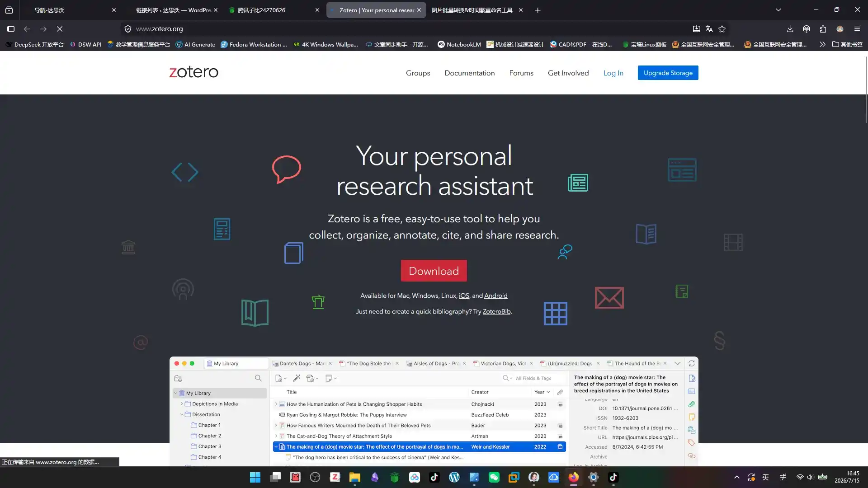Follow the iOS link
The image size is (868, 488).
click(464, 296)
